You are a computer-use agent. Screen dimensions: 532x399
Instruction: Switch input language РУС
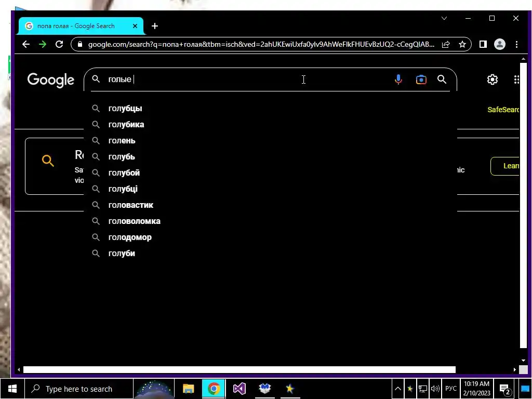point(451,389)
